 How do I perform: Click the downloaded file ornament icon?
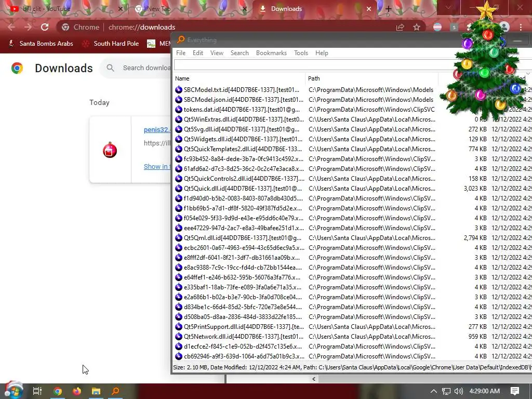point(110,150)
